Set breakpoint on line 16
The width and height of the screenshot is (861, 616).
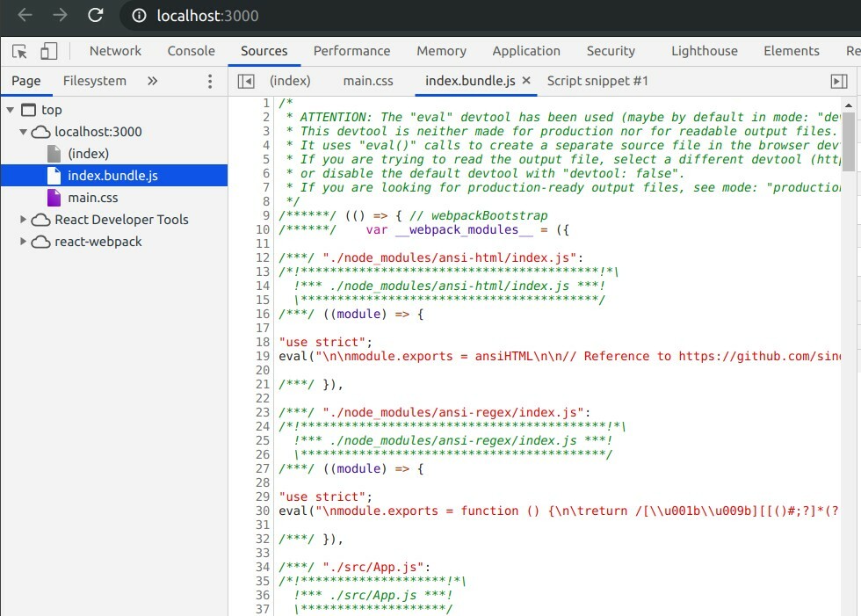pyautogui.click(x=263, y=314)
